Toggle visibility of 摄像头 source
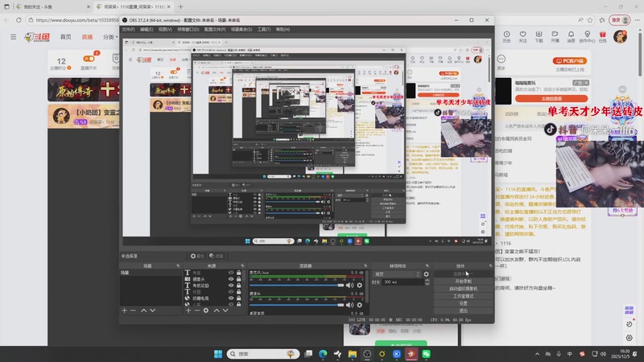Viewport: 644px width, 362px height. pos(231,279)
